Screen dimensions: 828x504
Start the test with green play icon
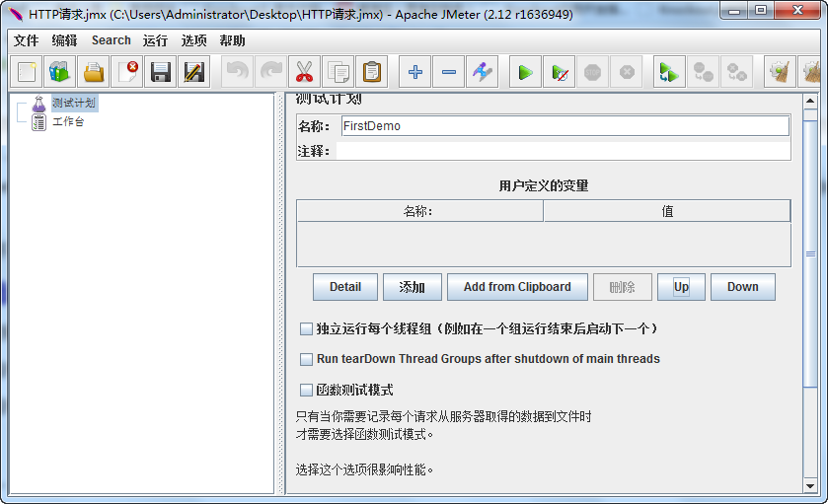point(525,72)
